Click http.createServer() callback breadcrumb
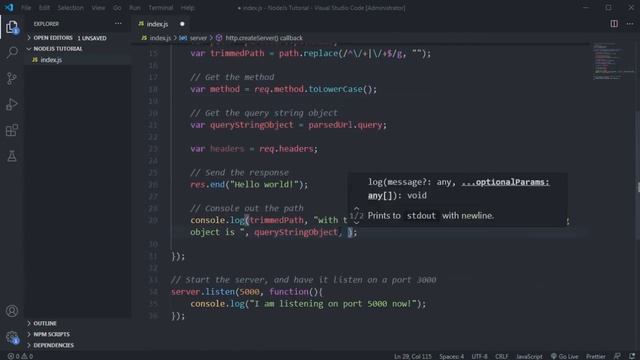The height and width of the screenshot is (360, 640). (x=260, y=38)
